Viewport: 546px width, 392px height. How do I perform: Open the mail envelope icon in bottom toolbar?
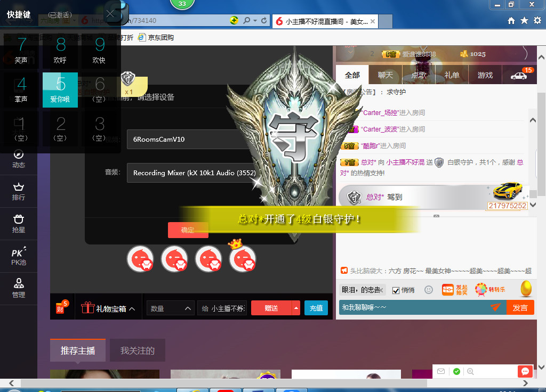(441, 371)
